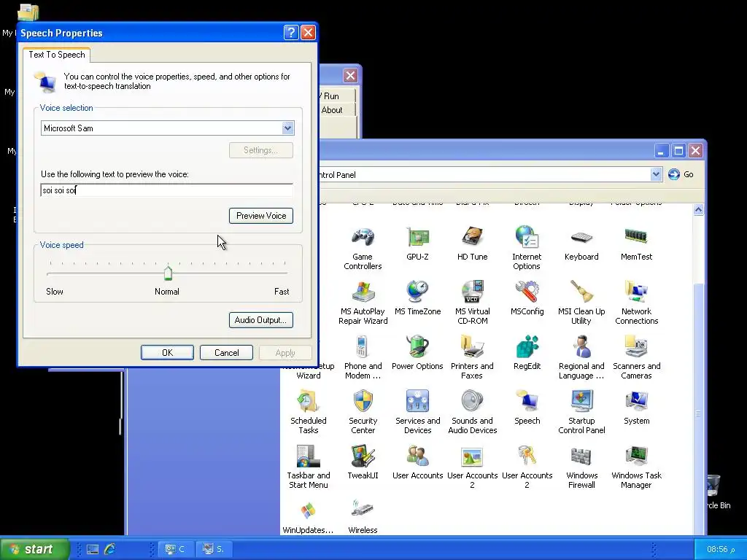Click the Audio Output button
This screenshot has width=747, height=560.
[261, 320]
